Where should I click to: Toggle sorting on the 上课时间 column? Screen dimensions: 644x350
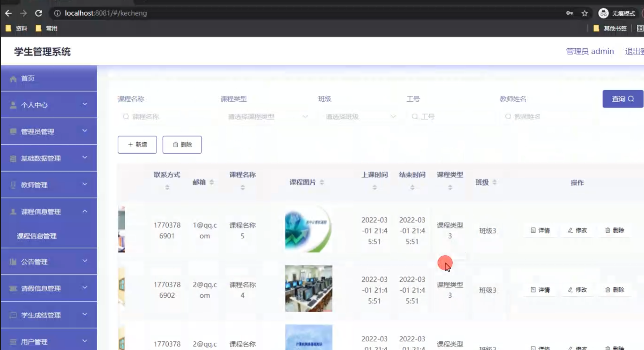pyautogui.click(x=374, y=186)
